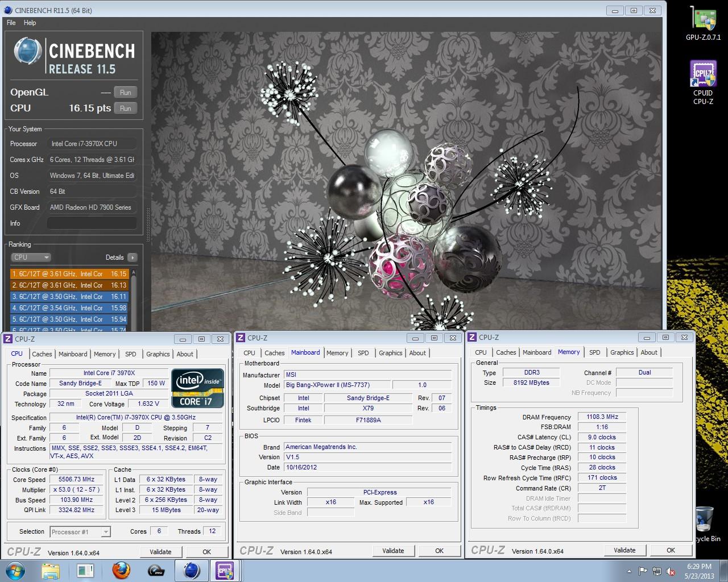Click the rendered Cinebench scene image
728x582 pixels.
click(x=407, y=181)
